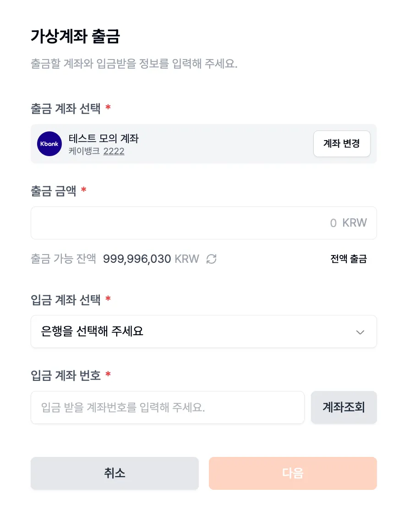Click the 가상계좌 출금 page heading
415x532 pixels.
pos(75,37)
